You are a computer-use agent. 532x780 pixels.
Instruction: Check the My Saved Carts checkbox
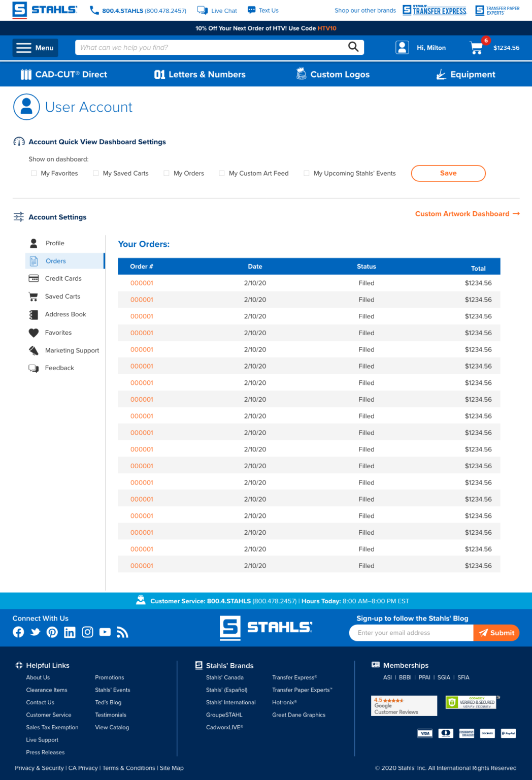tap(96, 173)
